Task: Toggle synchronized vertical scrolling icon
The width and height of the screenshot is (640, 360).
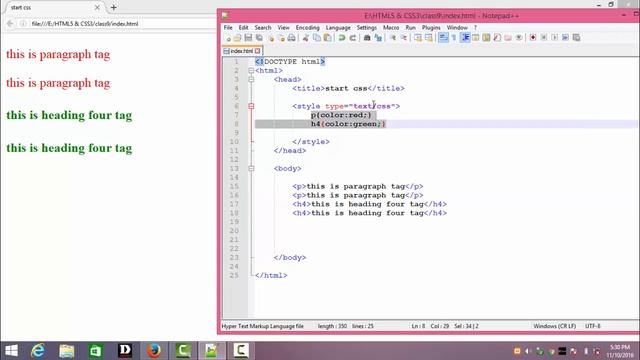Action: 418,38
